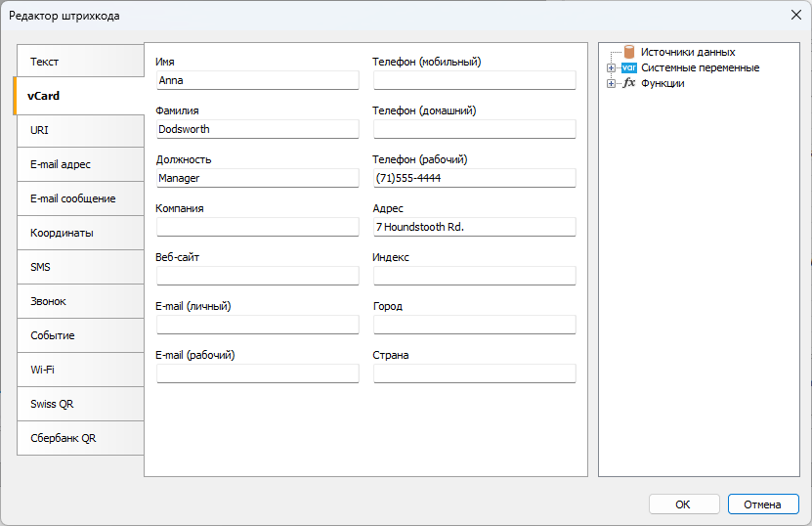Viewport: 812px width, 526px height.
Task: Open the E-mail сообщение tab
Action: (x=80, y=198)
